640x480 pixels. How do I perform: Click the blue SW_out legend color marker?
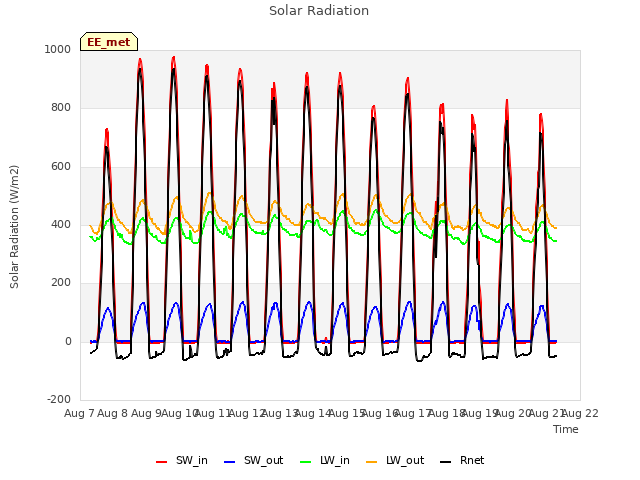pyautogui.click(x=230, y=462)
